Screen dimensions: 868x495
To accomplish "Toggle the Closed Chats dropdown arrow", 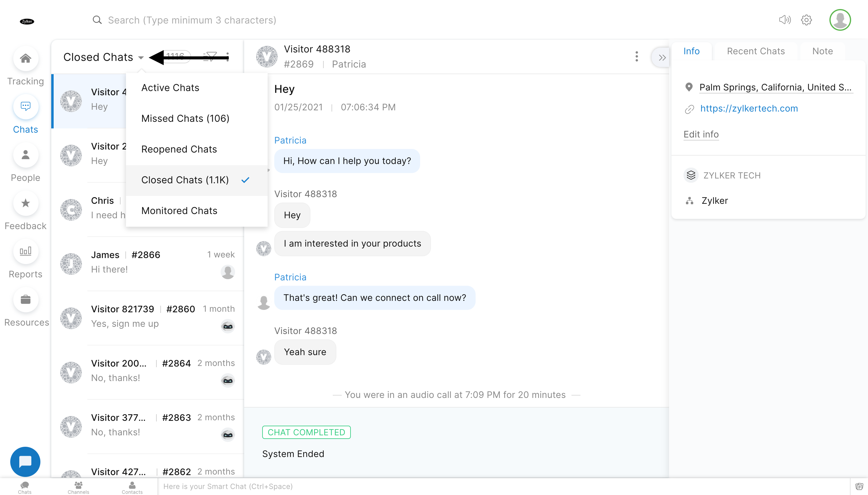I will pyautogui.click(x=141, y=58).
